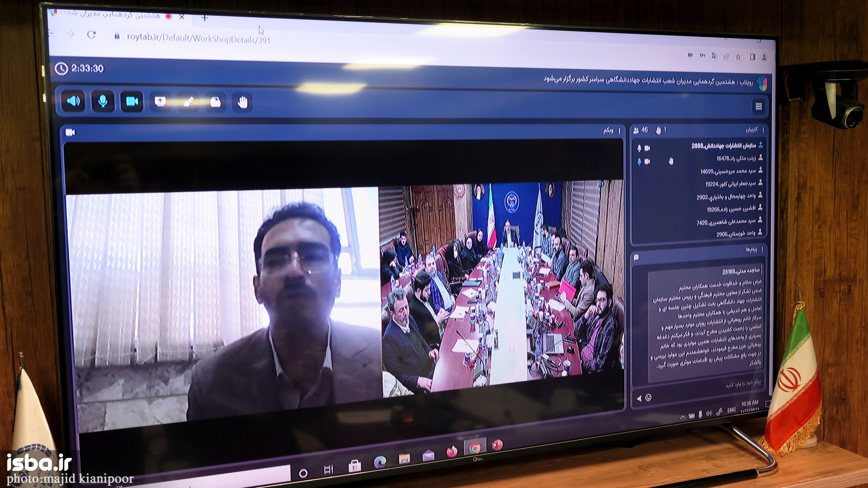Click the browser reload button
The image size is (868, 488).
pyautogui.click(x=91, y=35)
